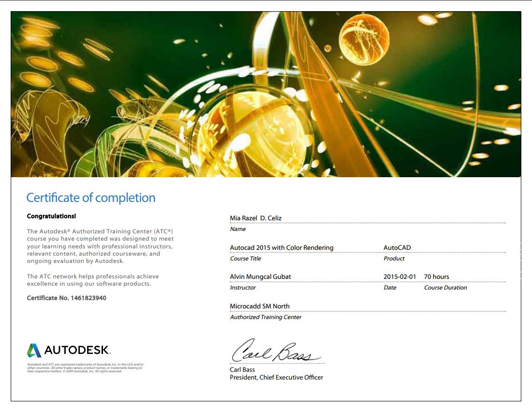Select the 'Congratulations!' text
This screenshot has width=532, height=412.
click(x=51, y=216)
